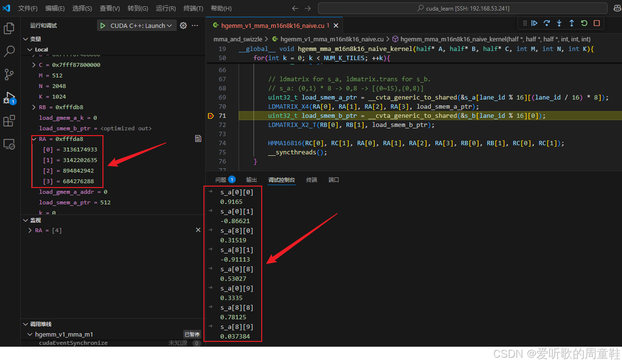The width and height of the screenshot is (622, 364).
Task: Click mma_and_swizzle breadcrumb
Action: point(238,39)
